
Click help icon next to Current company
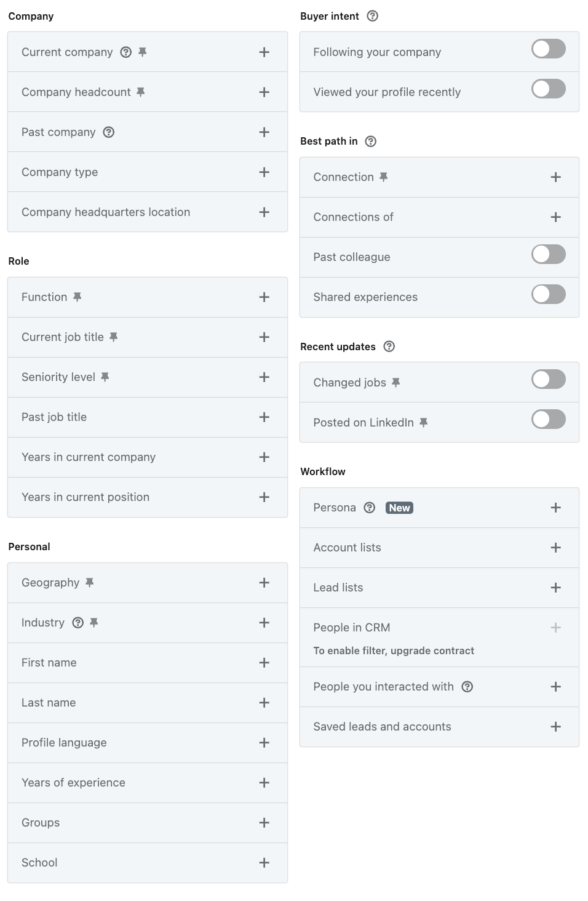point(125,52)
